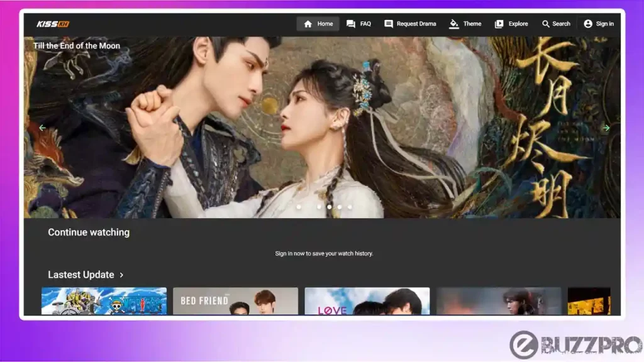Image resolution: width=644 pixels, height=362 pixels.
Task: Click the Search magnifier icon
Action: point(545,24)
